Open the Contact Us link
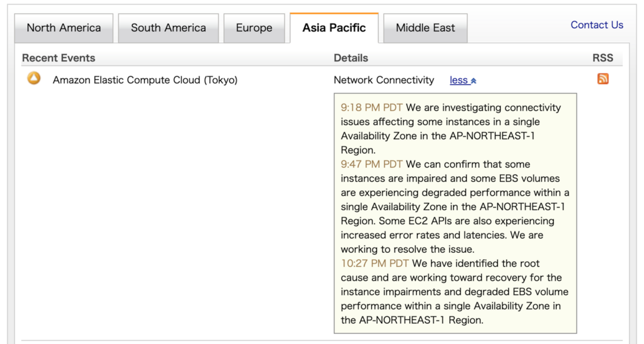644x344 pixels. pyautogui.click(x=597, y=25)
